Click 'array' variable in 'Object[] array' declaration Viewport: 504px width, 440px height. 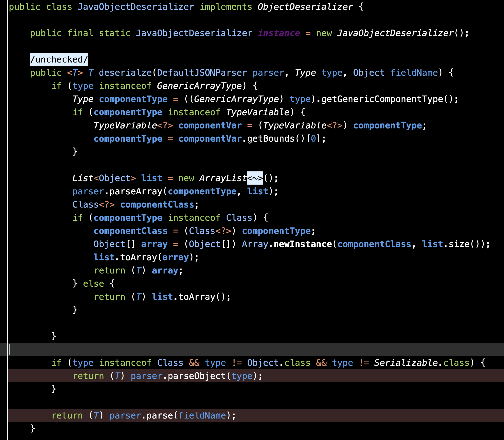tap(154, 244)
